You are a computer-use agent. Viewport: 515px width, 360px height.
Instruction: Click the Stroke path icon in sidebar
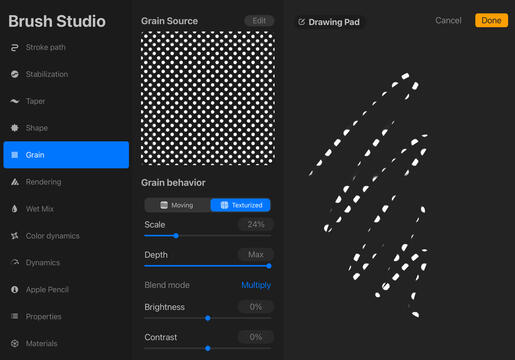[14, 47]
